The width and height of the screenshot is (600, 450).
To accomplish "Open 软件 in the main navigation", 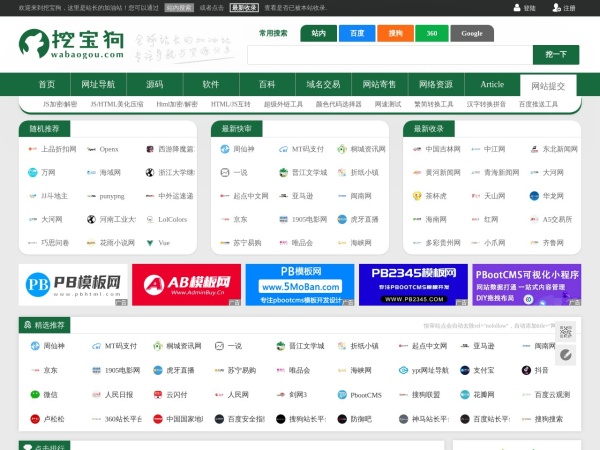I will click(211, 85).
